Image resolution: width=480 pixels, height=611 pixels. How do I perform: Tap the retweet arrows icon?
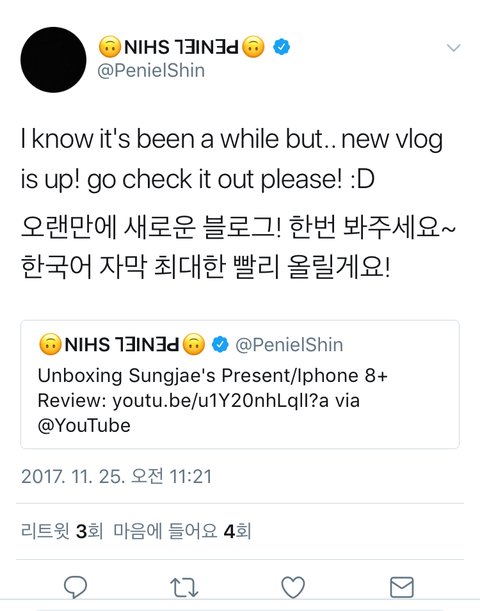coord(184,588)
